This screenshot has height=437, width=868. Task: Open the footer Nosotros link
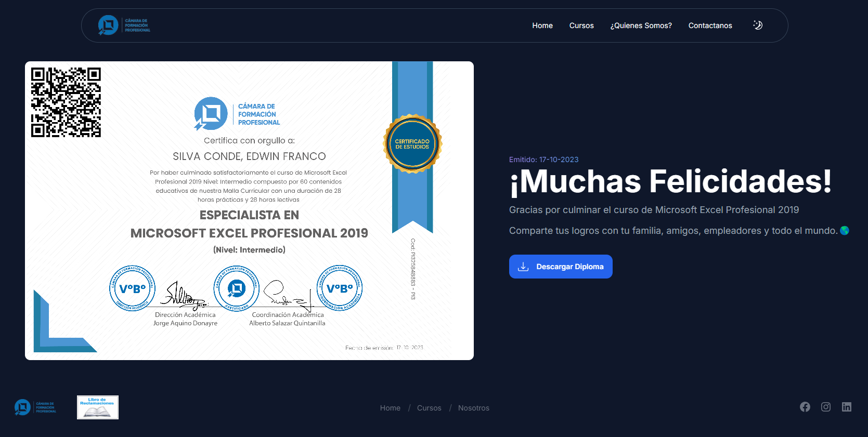474,408
